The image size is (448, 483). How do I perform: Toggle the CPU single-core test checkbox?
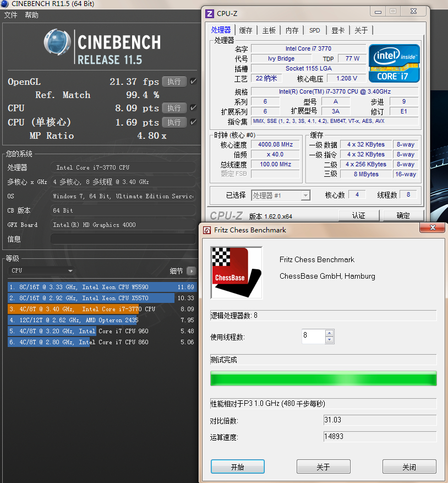tap(193, 122)
